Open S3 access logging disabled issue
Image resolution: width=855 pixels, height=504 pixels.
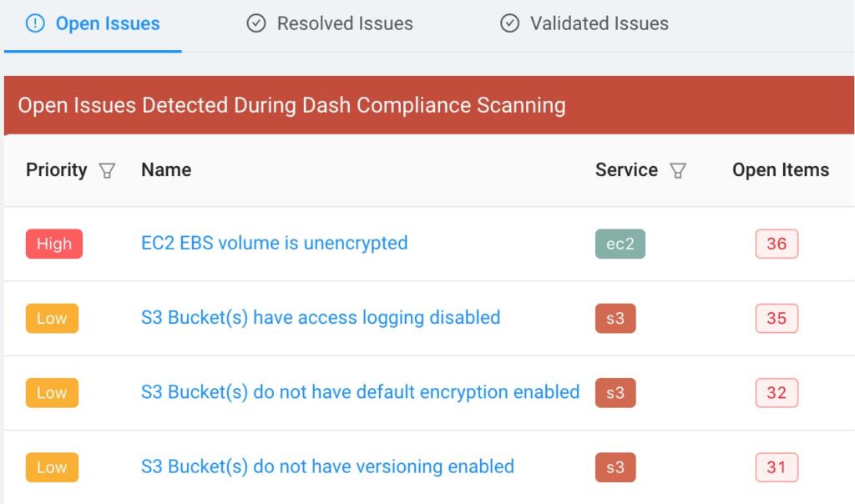pyautogui.click(x=321, y=318)
